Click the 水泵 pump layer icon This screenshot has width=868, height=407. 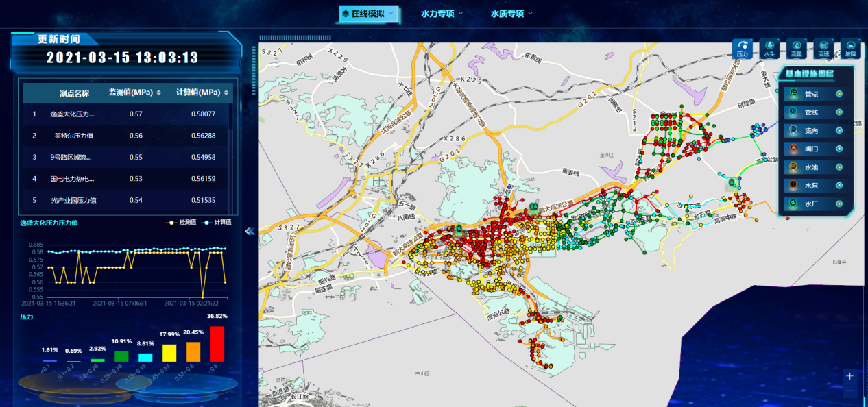[793, 185]
